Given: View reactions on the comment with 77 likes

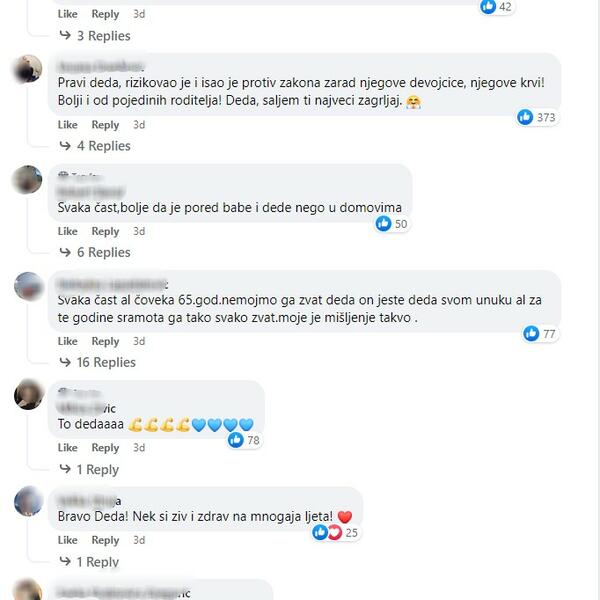Looking at the screenshot, I should coord(540,334).
